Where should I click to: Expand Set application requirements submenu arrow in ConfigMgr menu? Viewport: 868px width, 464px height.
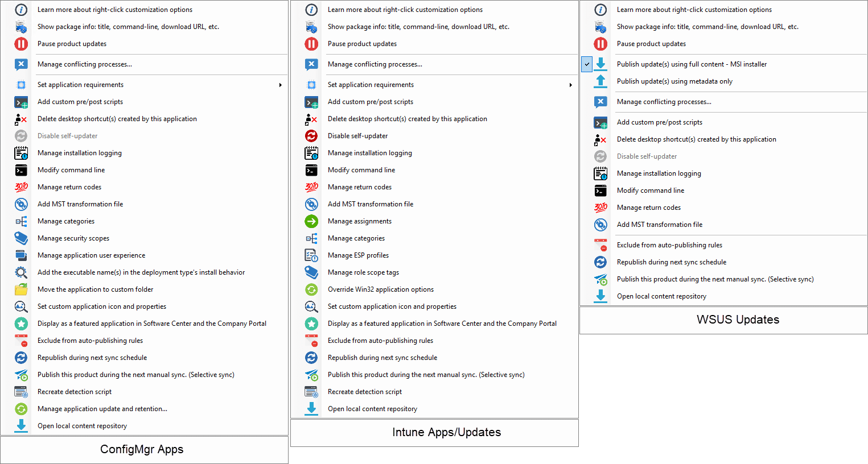280,85
